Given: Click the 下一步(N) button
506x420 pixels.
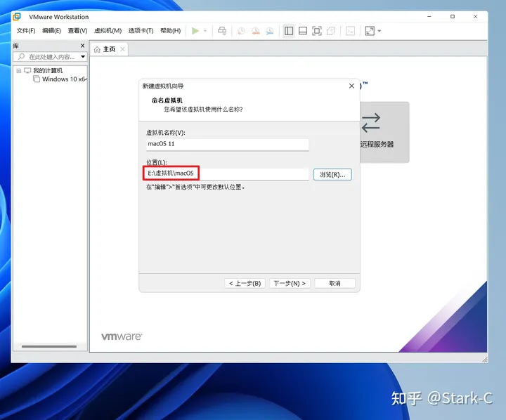Looking at the screenshot, I should [x=290, y=283].
